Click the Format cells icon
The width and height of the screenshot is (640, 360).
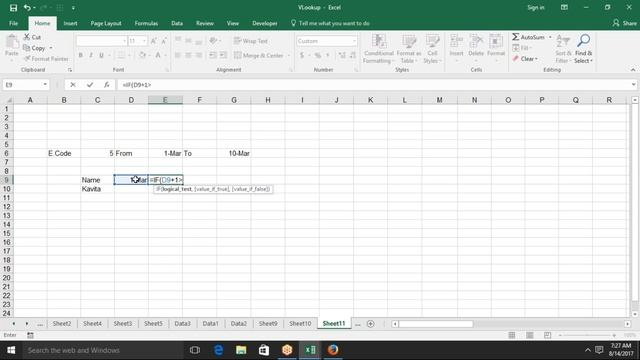coord(496,41)
